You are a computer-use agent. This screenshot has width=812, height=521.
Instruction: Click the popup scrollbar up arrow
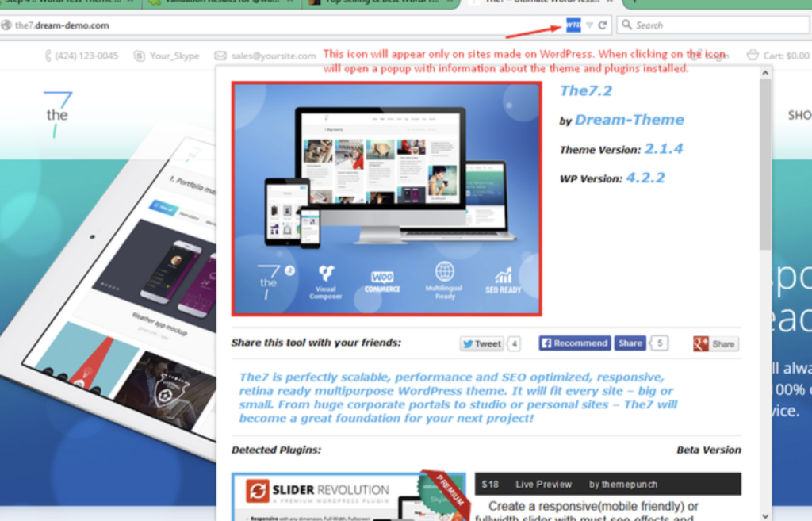[x=765, y=73]
